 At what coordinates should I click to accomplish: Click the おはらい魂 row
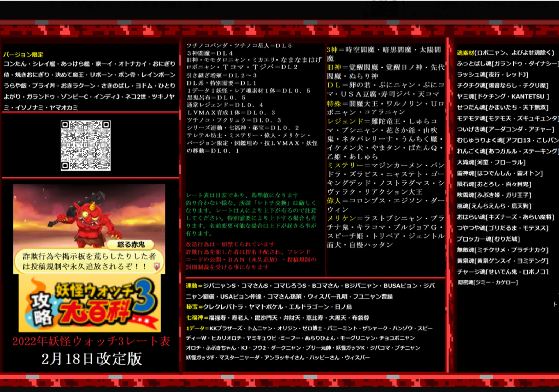coord(505,217)
